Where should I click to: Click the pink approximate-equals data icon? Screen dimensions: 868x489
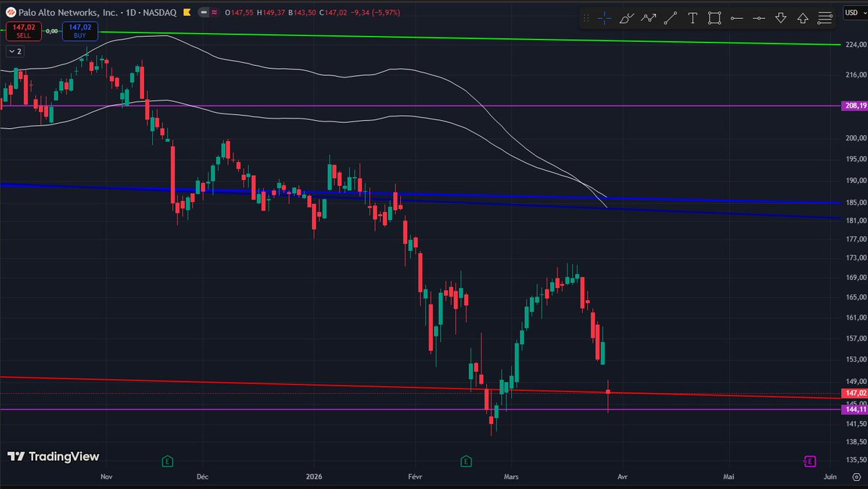pos(214,12)
